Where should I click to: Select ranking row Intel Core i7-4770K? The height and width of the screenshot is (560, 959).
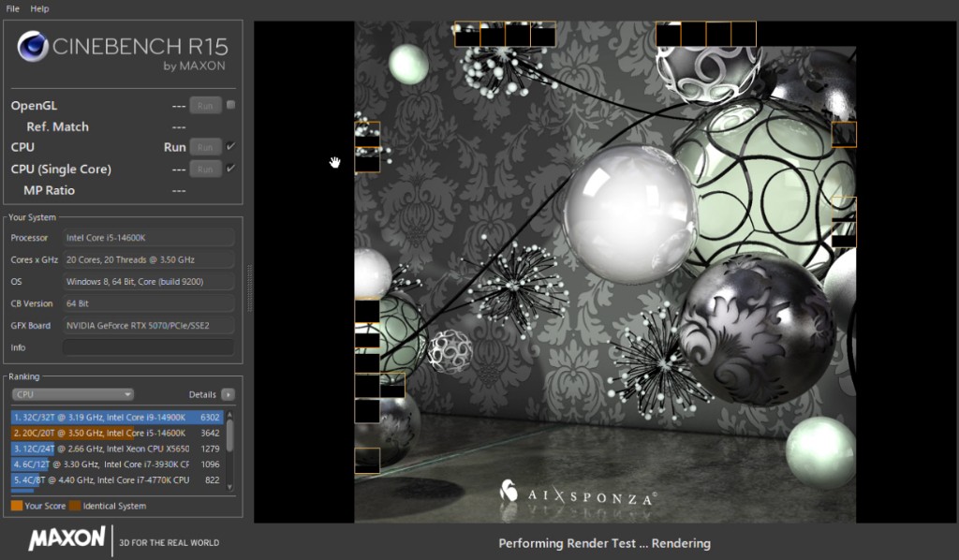tap(117, 480)
